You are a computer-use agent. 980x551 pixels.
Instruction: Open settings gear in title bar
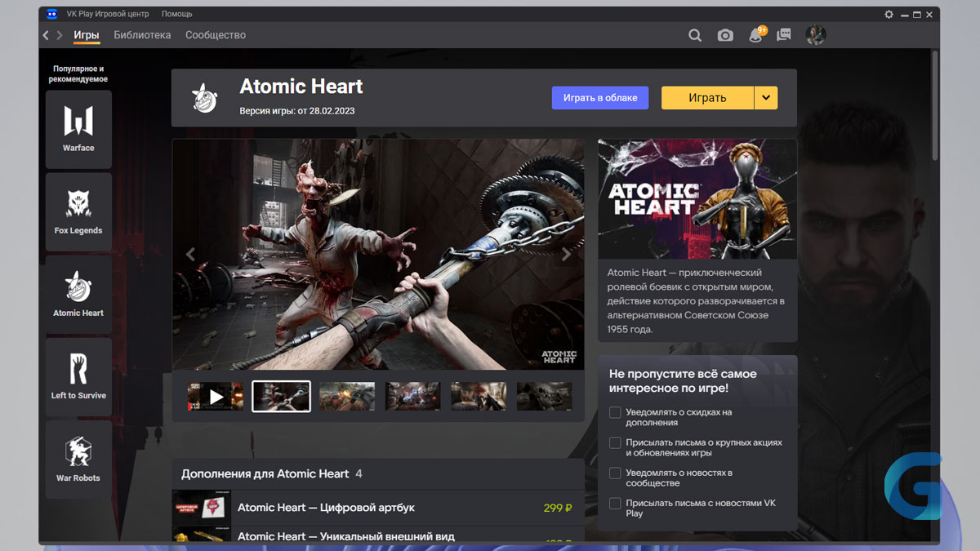click(x=889, y=14)
